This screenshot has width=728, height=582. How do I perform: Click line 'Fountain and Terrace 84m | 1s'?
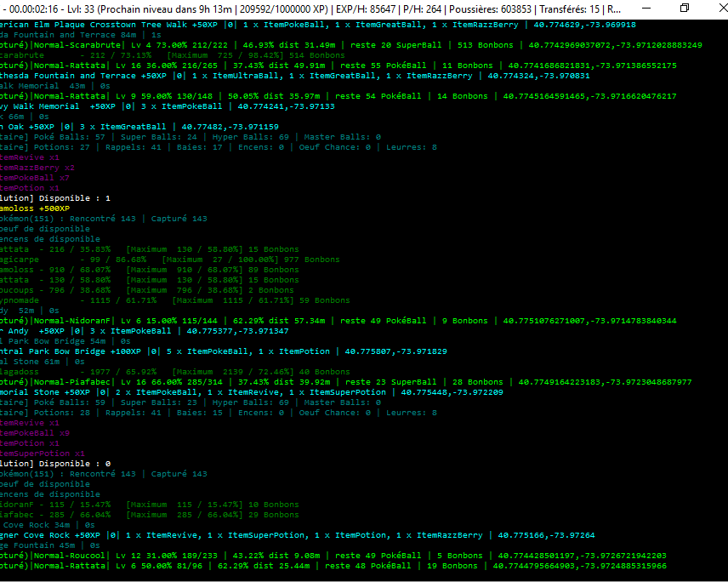[x=81, y=35]
